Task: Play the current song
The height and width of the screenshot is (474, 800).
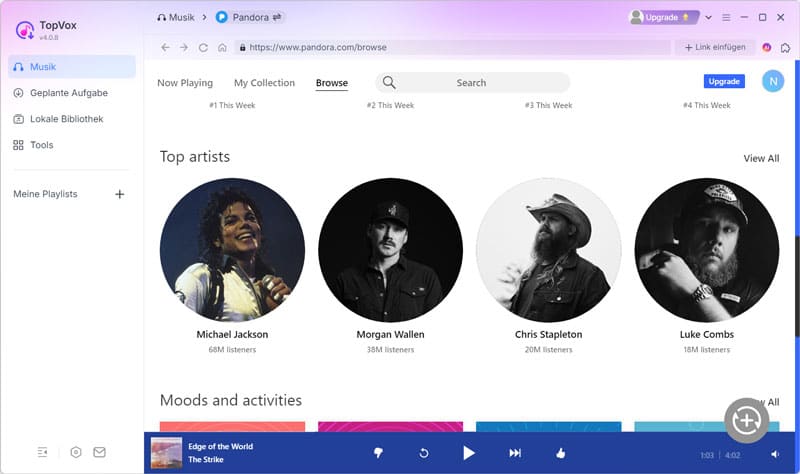Action: [468, 453]
